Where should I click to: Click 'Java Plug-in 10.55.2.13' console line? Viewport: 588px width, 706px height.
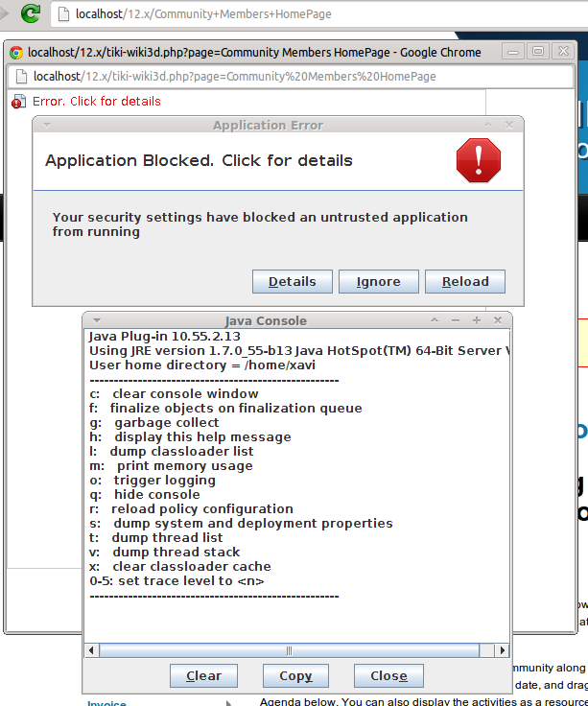[165, 337]
